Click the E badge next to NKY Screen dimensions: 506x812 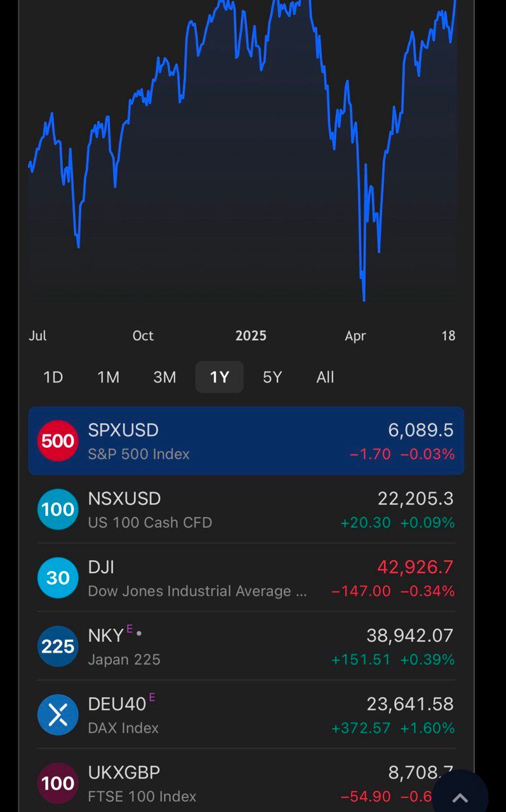[130, 629]
